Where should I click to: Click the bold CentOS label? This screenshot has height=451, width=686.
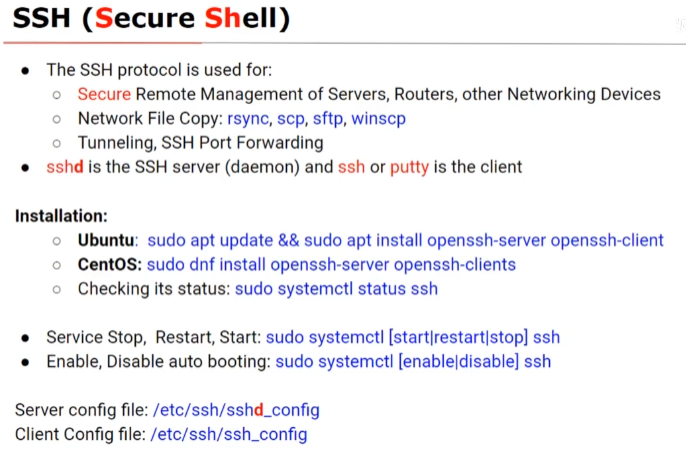[x=110, y=265]
